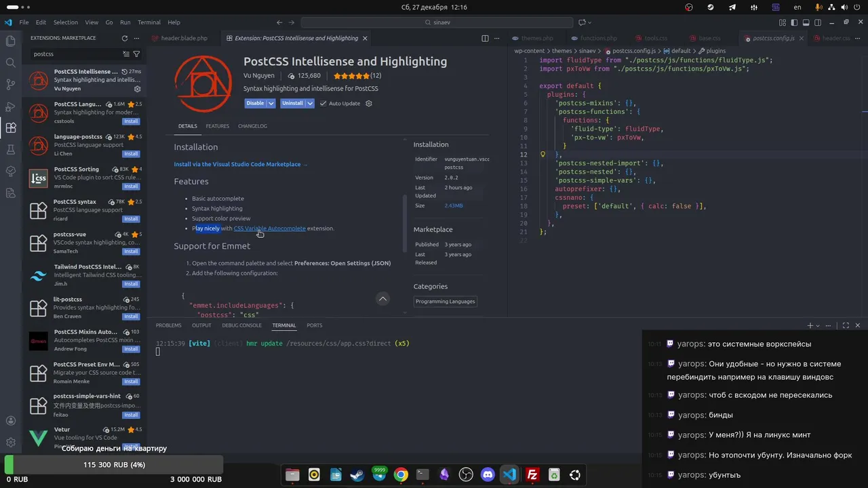The height and width of the screenshot is (488, 868).
Task: Click the Disable extension button
Action: point(256,104)
